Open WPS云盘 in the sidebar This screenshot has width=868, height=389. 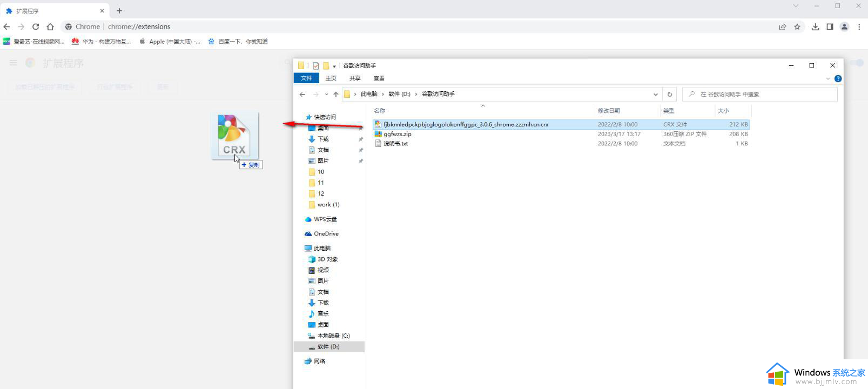point(321,219)
